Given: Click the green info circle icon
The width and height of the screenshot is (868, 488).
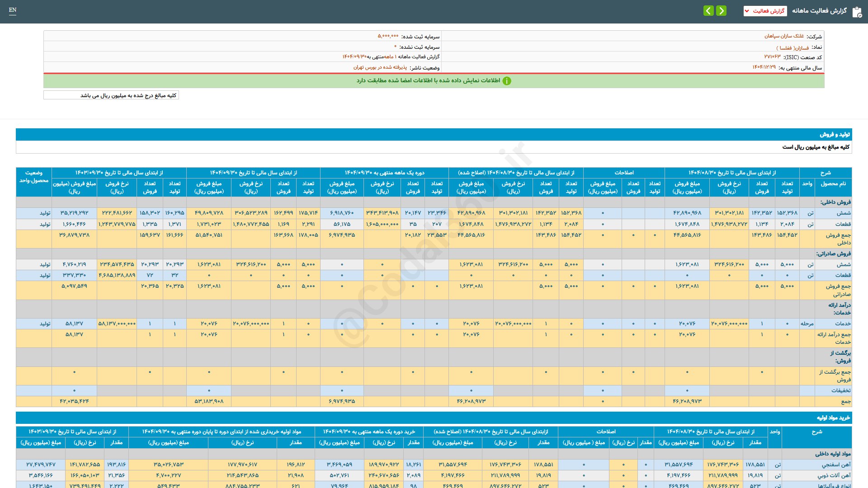Looking at the screenshot, I should pyautogui.click(x=507, y=81).
